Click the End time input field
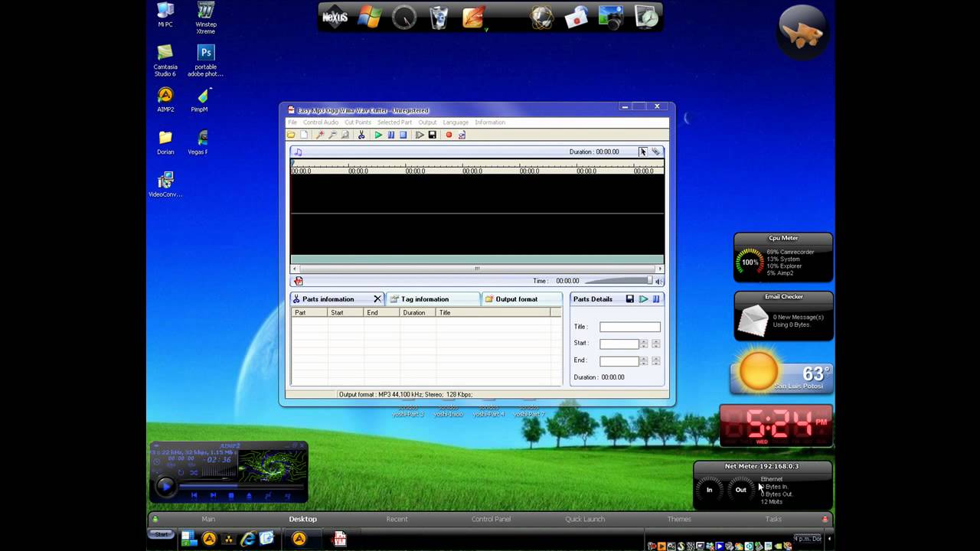The height and width of the screenshot is (551, 980). (x=619, y=360)
